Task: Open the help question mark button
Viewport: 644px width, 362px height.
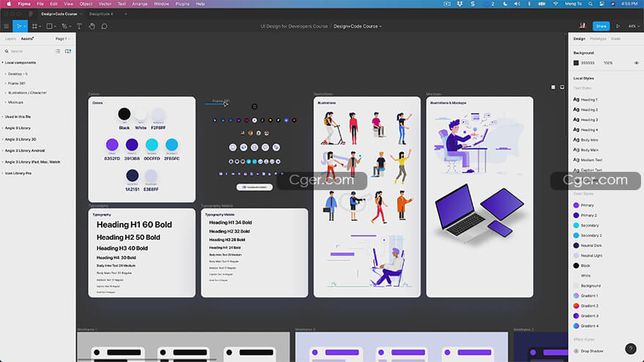Action: (x=630, y=349)
